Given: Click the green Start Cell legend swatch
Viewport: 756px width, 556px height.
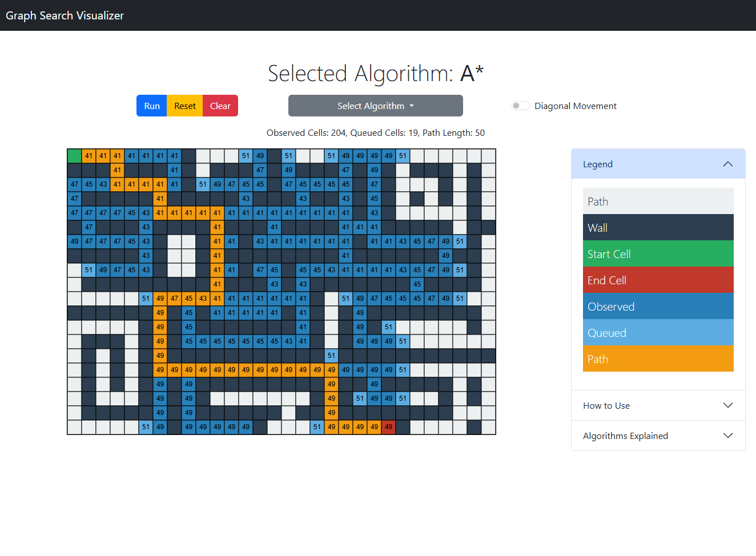Looking at the screenshot, I should [x=658, y=254].
